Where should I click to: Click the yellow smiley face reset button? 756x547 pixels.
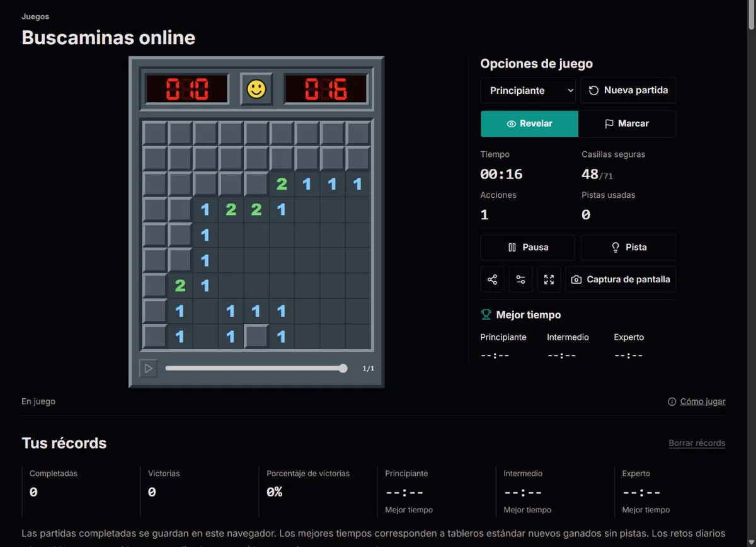(256, 89)
